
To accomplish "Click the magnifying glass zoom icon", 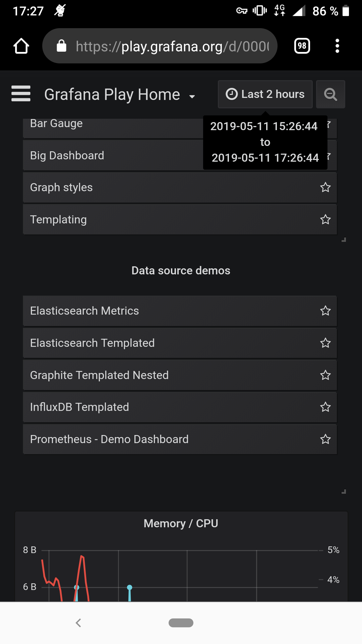I will [330, 94].
